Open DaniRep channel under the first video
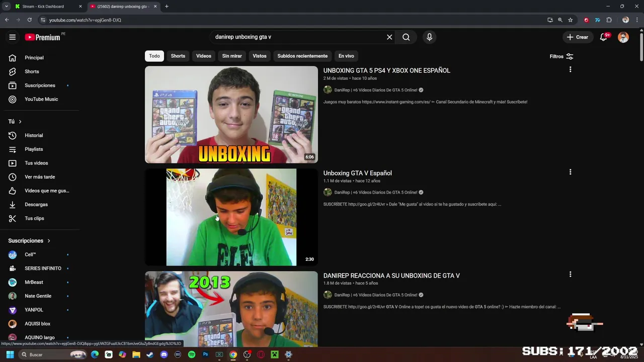The width and height of the screenshot is (644, 362). click(376, 90)
